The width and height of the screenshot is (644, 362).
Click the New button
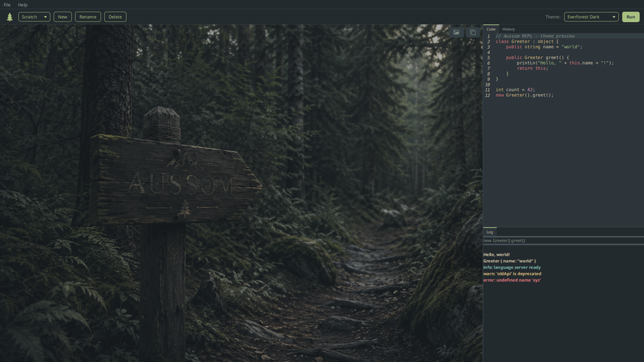[62, 17]
